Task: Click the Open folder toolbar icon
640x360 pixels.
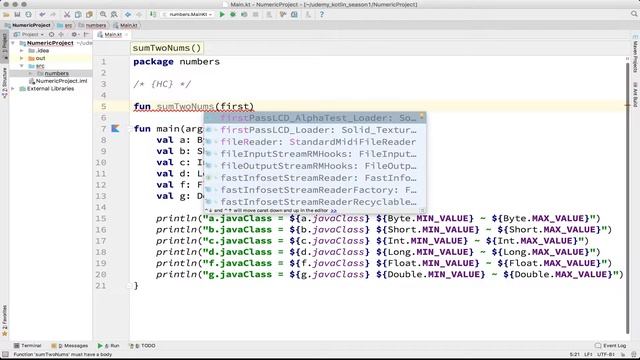Action: click(6, 14)
